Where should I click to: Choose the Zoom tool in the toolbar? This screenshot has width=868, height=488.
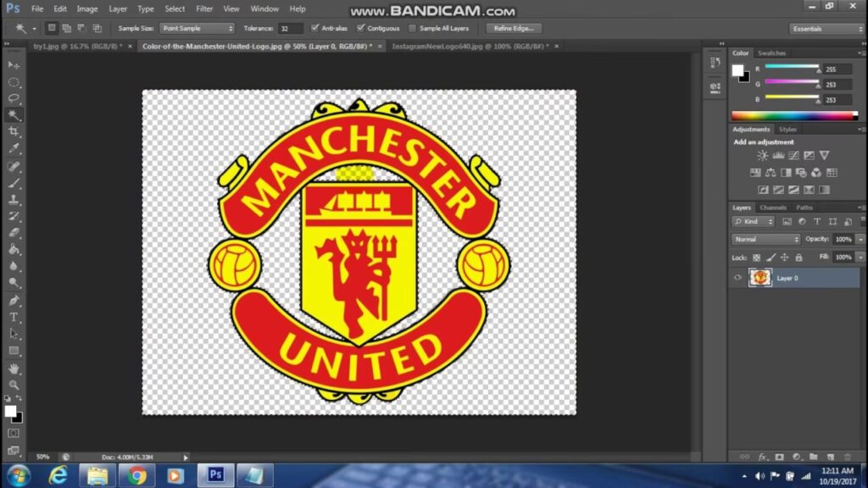point(14,385)
